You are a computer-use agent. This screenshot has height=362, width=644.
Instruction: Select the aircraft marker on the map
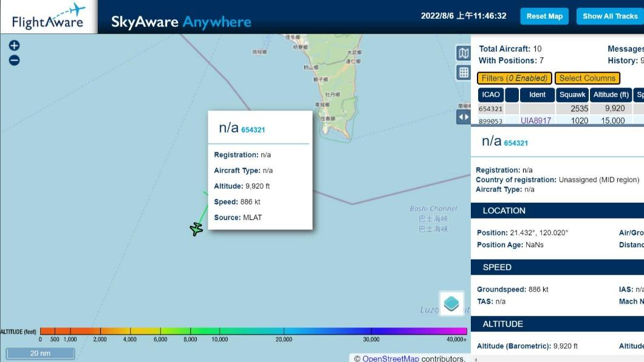(196, 228)
